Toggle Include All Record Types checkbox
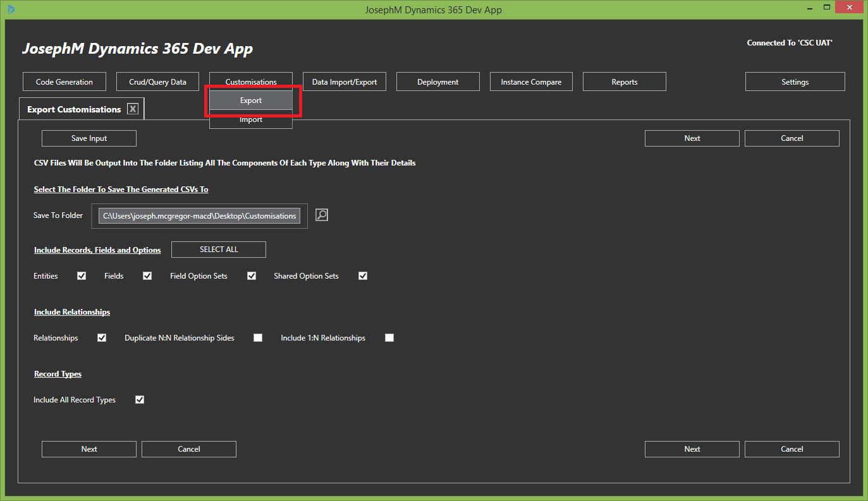This screenshot has height=501, width=868. click(x=140, y=400)
